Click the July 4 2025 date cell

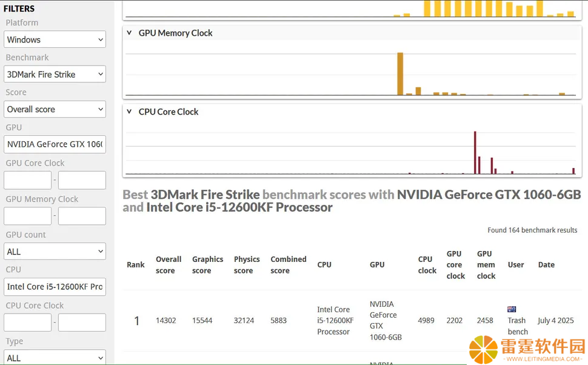tap(556, 320)
